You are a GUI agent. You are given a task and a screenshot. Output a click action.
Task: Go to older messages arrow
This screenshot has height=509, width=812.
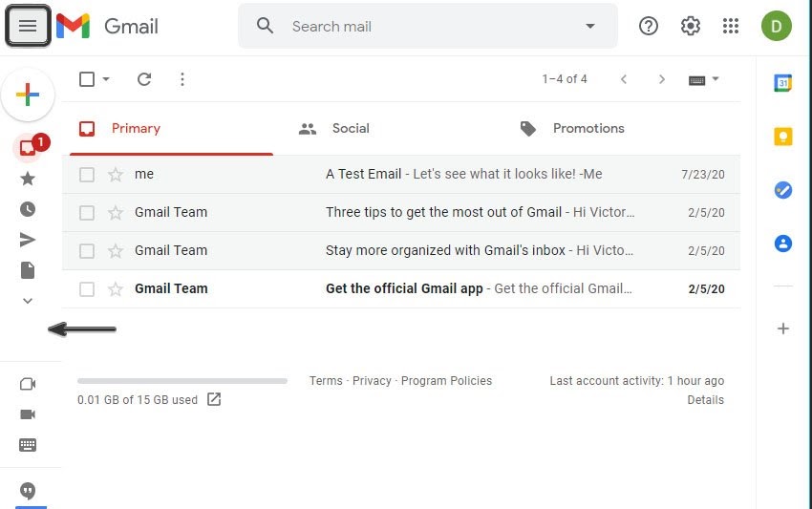click(x=661, y=79)
